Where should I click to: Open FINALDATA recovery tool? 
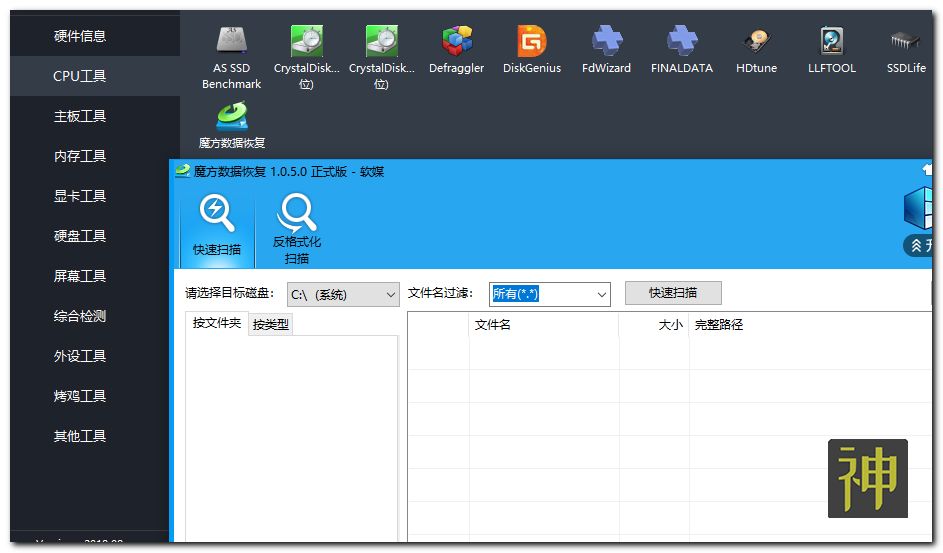[x=681, y=50]
